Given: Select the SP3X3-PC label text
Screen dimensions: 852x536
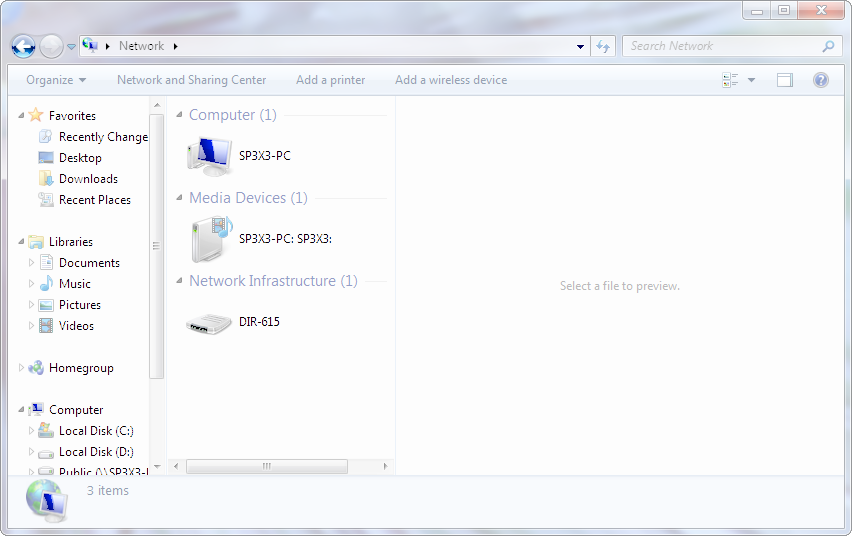Looking at the screenshot, I should [x=265, y=156].
